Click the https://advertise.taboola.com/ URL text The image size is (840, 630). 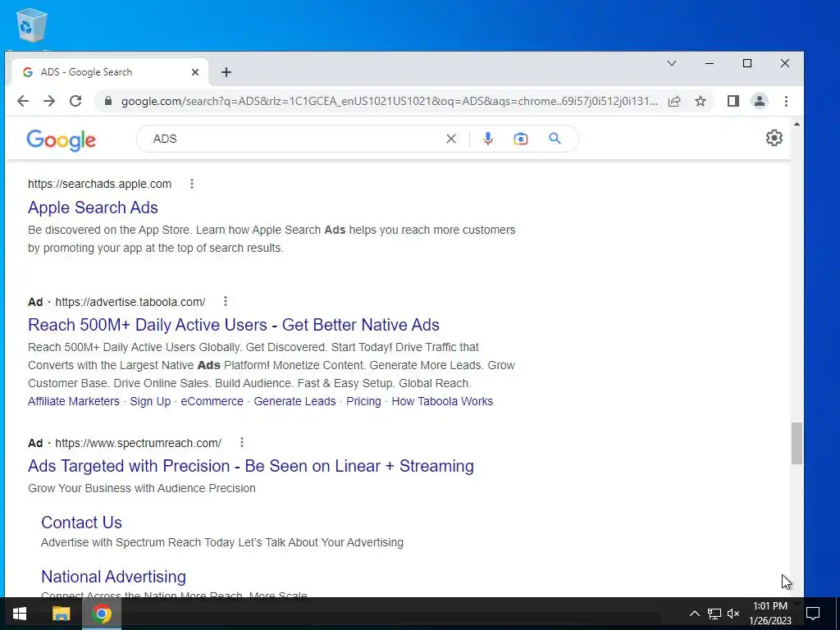[130, 302]
